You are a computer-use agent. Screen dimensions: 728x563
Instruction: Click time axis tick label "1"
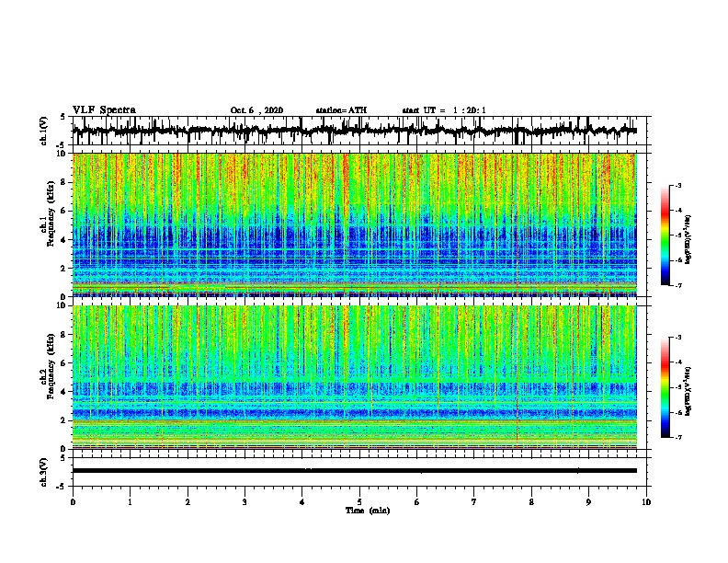130,501
